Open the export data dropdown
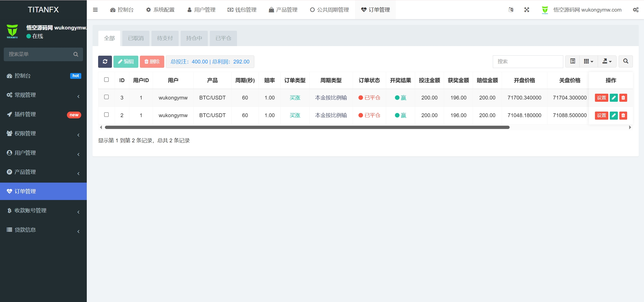The image size is (644, 302). point(607,61)
